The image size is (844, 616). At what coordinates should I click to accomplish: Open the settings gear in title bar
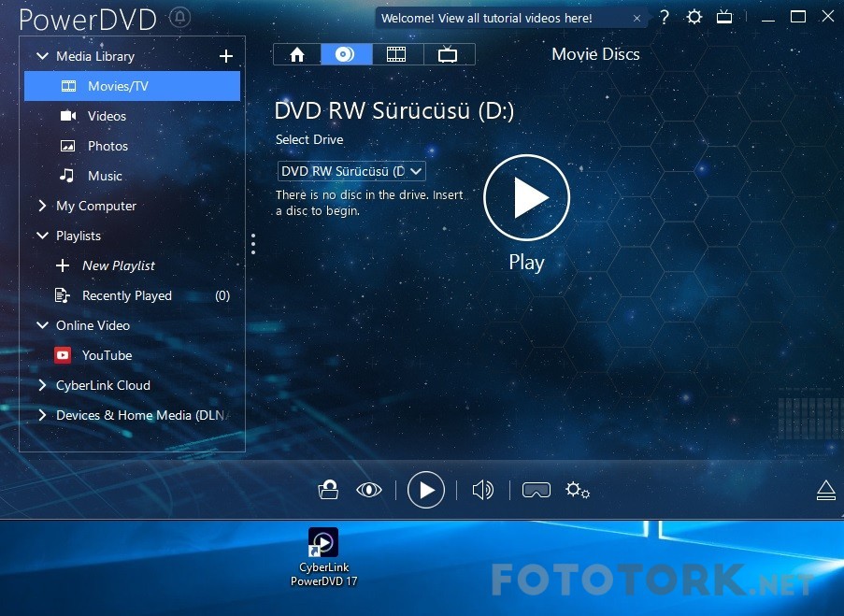coord(694,17)
